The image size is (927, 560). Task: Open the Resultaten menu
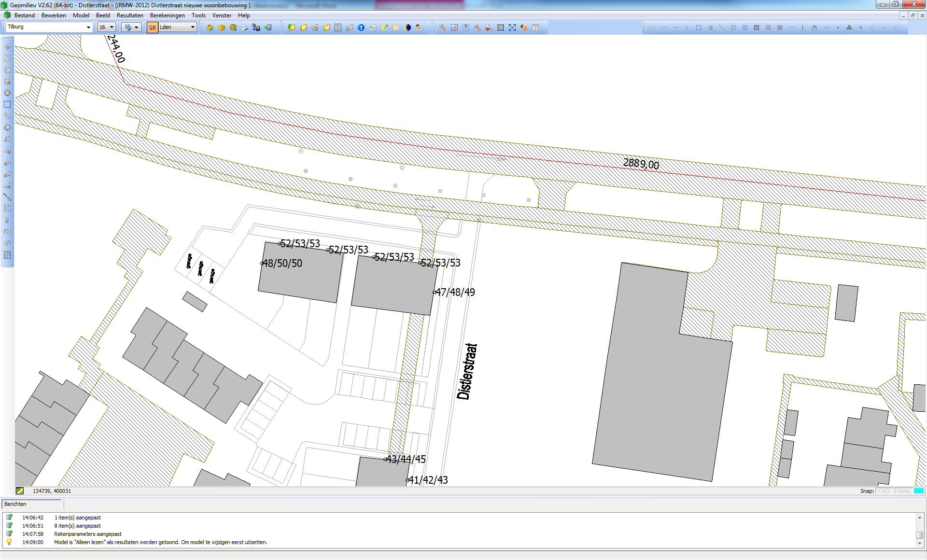pos(130,15)
